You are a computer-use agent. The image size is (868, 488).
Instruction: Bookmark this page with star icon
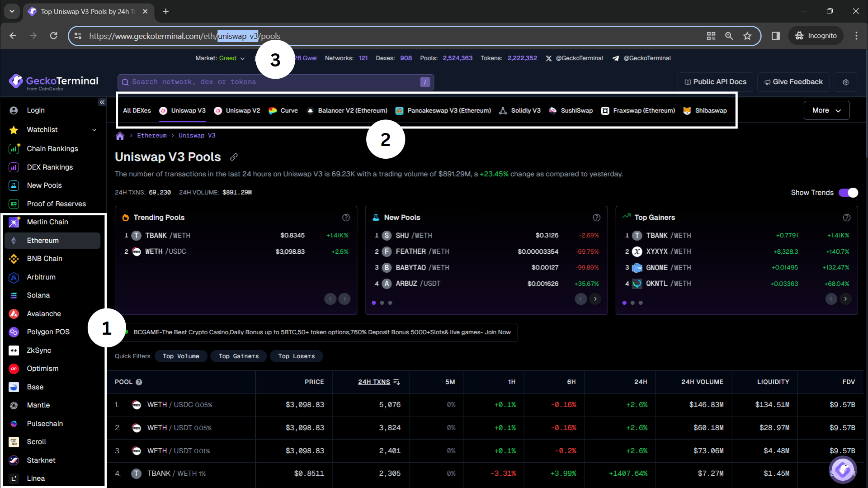click(x=747, y=36)
